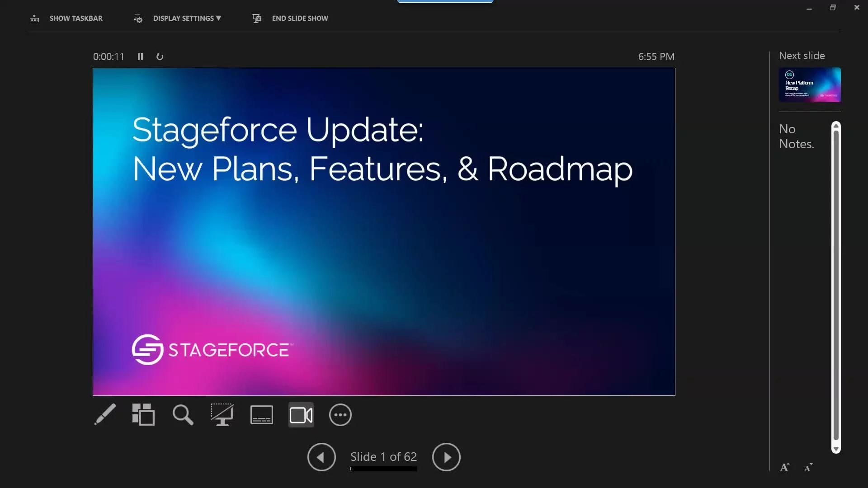Click the current slide preview to advance
This screenshot has height=488, width=868.
pyautogui.click(x=384, y=232)
